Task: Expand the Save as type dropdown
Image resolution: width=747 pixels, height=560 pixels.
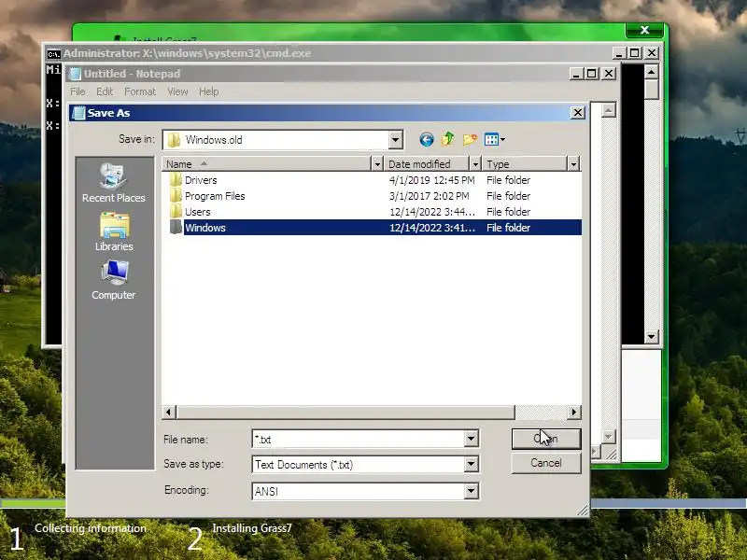Action: tap(472, 464)
